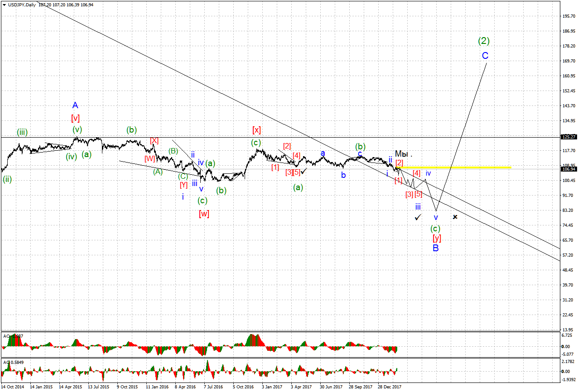Viewport: 578px width, 392px height.
Task: Select the black cross mark near the channel
Action: pos(455,217)
